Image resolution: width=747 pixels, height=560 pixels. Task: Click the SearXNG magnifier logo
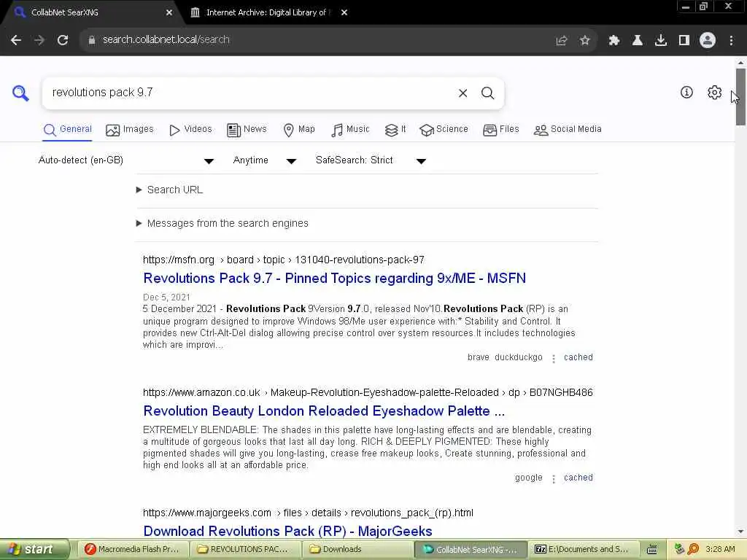(20, 93)
